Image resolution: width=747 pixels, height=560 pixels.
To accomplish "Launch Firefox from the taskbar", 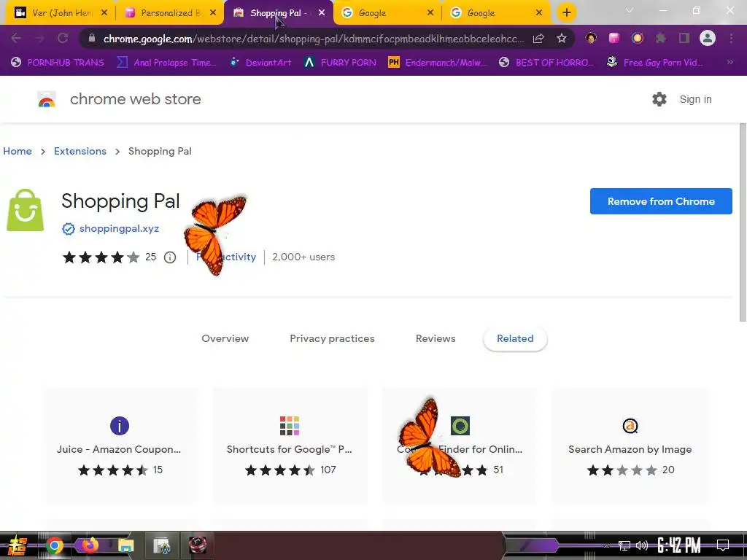I will point(90,545).
